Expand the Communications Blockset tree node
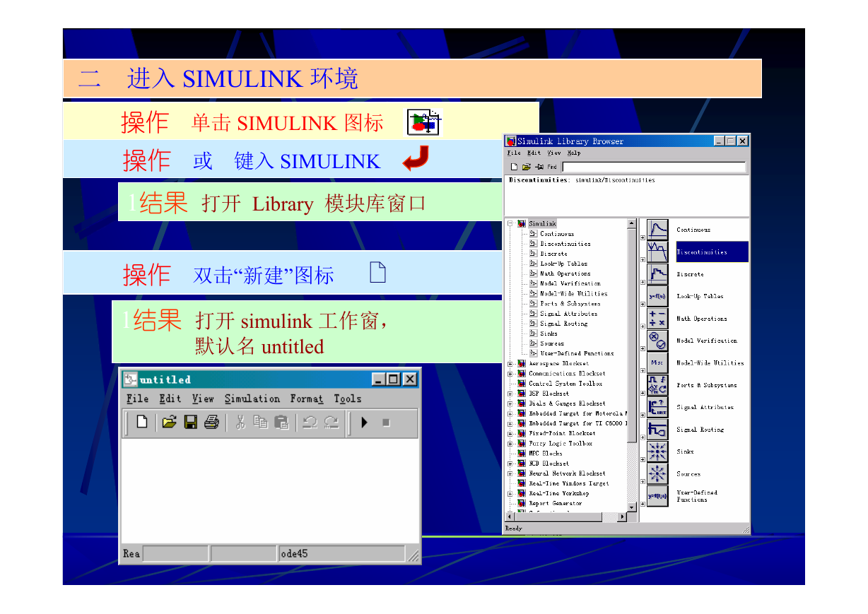Image resolution: width=868 pixels, height=614 pixels. [510, 374]
